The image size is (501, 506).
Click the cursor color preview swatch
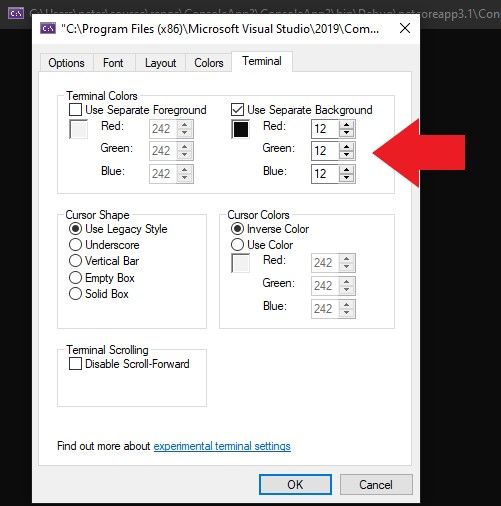(x=240, y=263)
